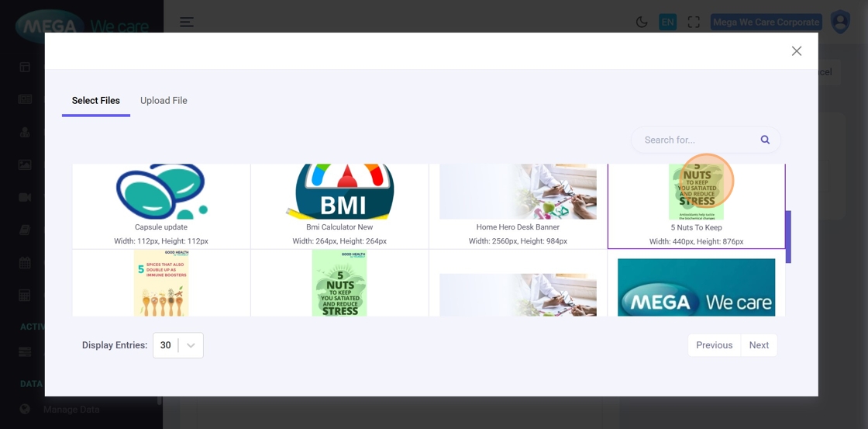
Task: Choose the Bmi Calculator New image
Action: click(339, 206)
